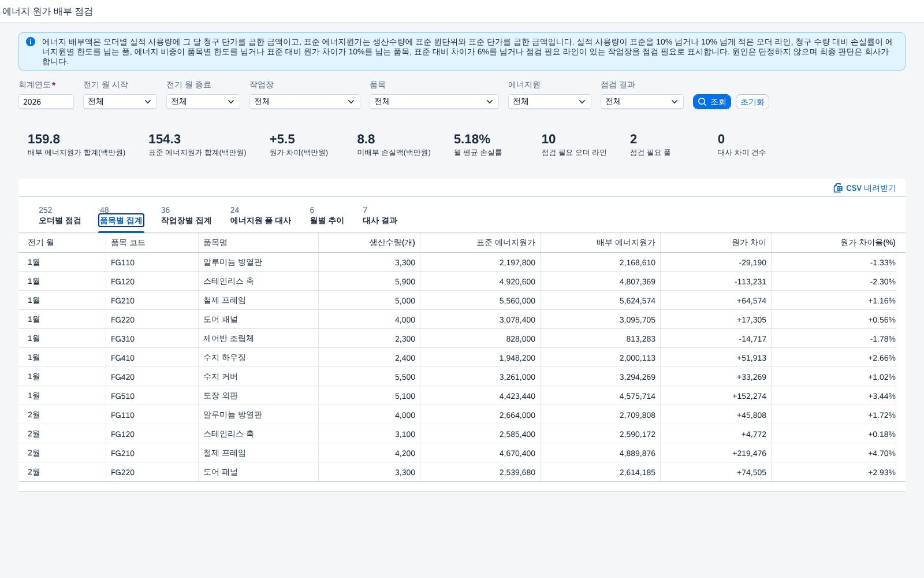Switch to the 월별 추이 tab

(x=327, y=220)
